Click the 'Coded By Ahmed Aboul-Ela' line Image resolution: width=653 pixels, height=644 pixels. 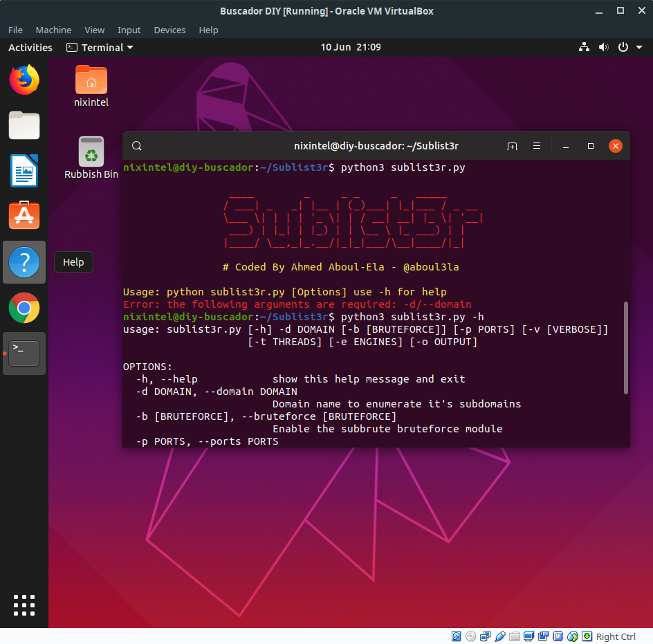coord(340,267)
